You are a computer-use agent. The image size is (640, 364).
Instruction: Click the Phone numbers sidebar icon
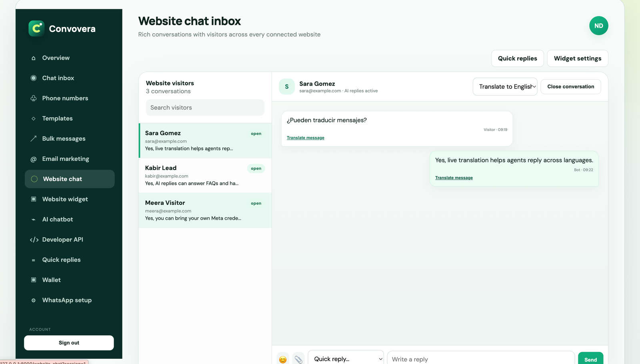point(34,98)
